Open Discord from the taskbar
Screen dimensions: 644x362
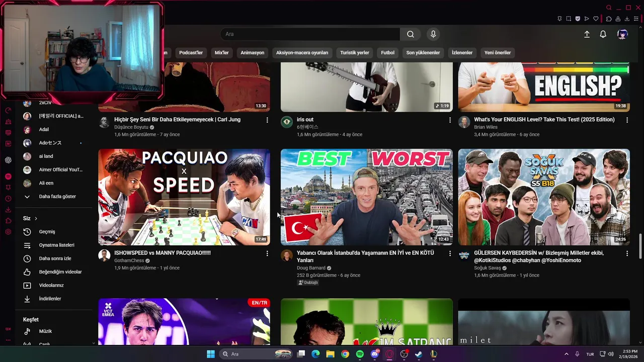click(x=375, y=354)
